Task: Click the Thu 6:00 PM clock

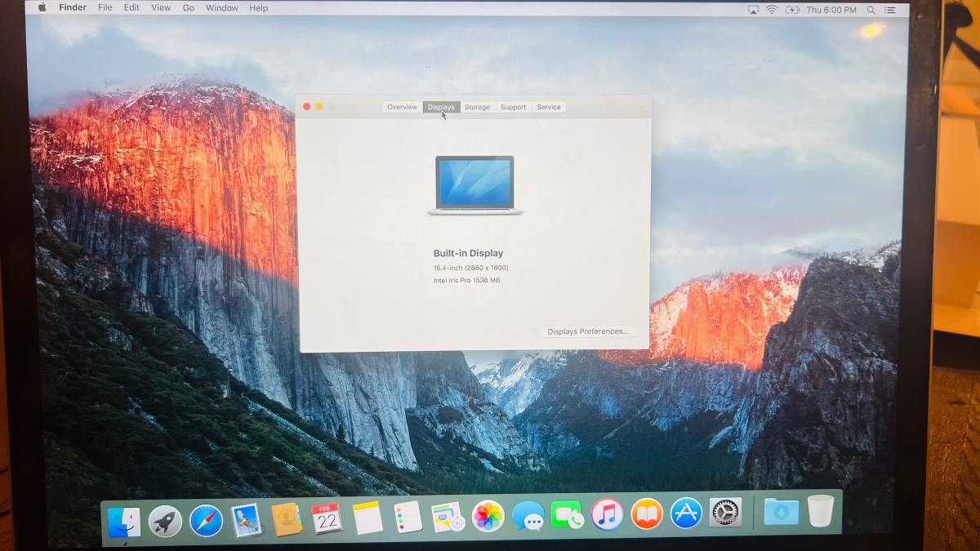Action: [832, 10]
